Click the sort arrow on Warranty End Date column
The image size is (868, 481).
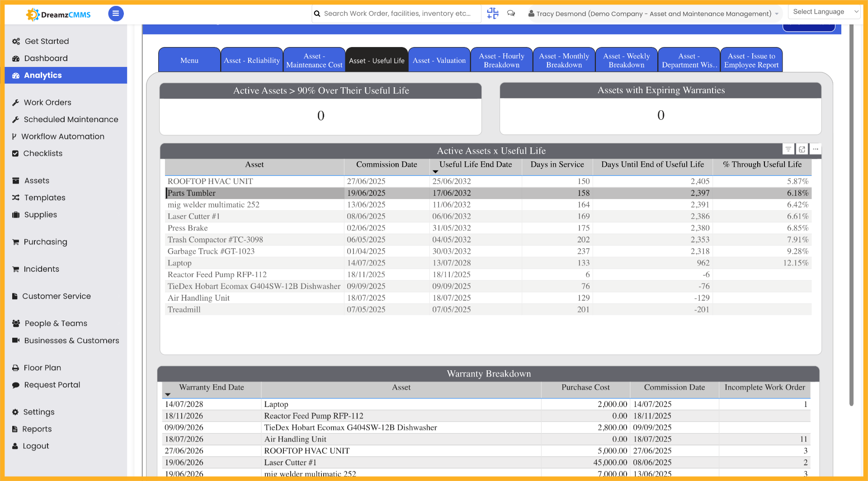(x=168, y=394)
